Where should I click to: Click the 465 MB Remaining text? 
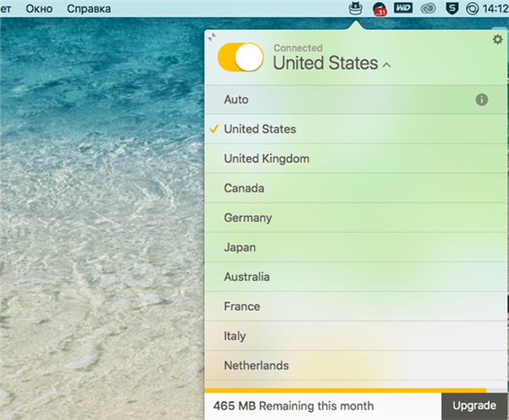coord(294,406)
